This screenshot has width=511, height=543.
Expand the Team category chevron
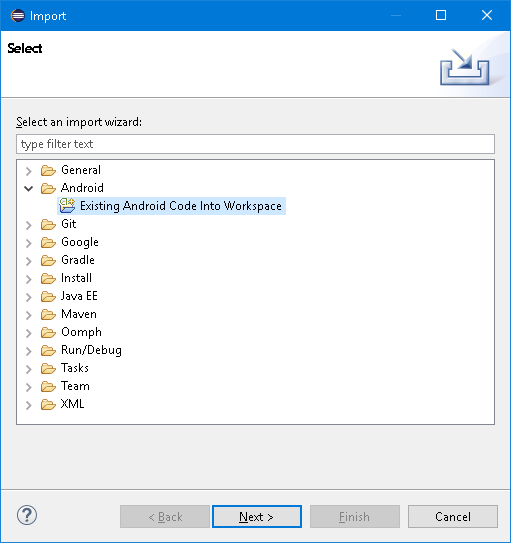tap(29, 387)
